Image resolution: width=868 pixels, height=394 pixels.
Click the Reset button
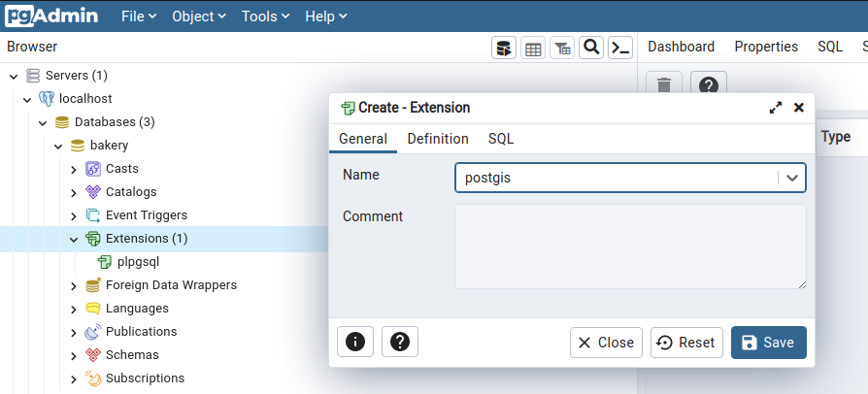click(686, 343)
